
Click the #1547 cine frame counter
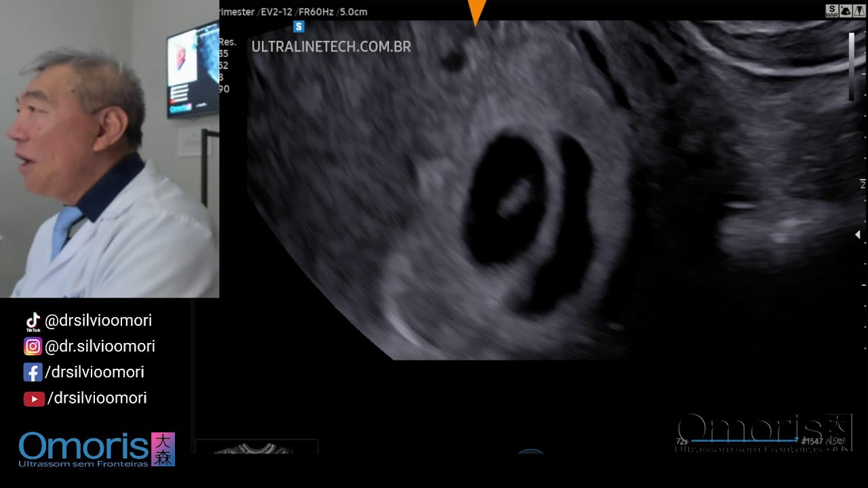point(812,441)
